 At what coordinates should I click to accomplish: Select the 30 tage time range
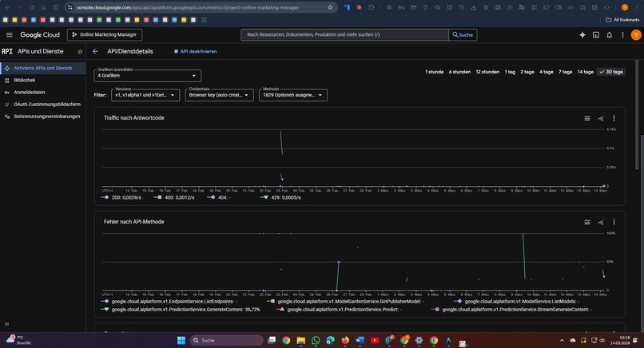[611, 72]
